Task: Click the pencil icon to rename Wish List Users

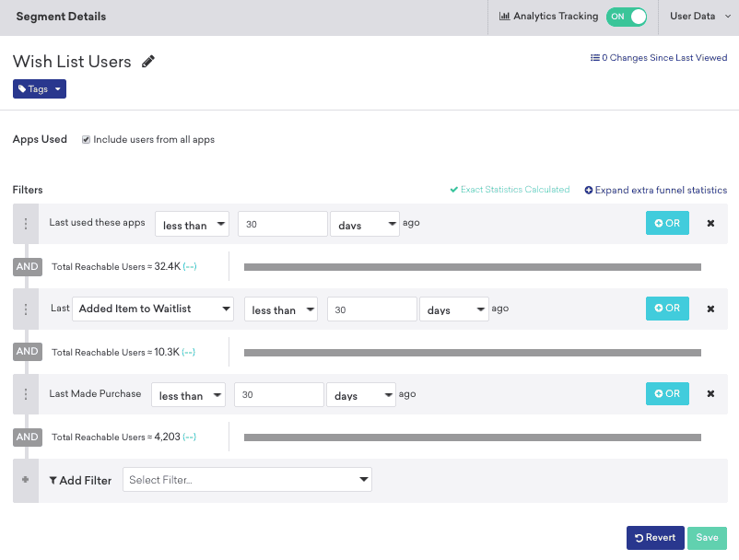Action: (147, 62)
